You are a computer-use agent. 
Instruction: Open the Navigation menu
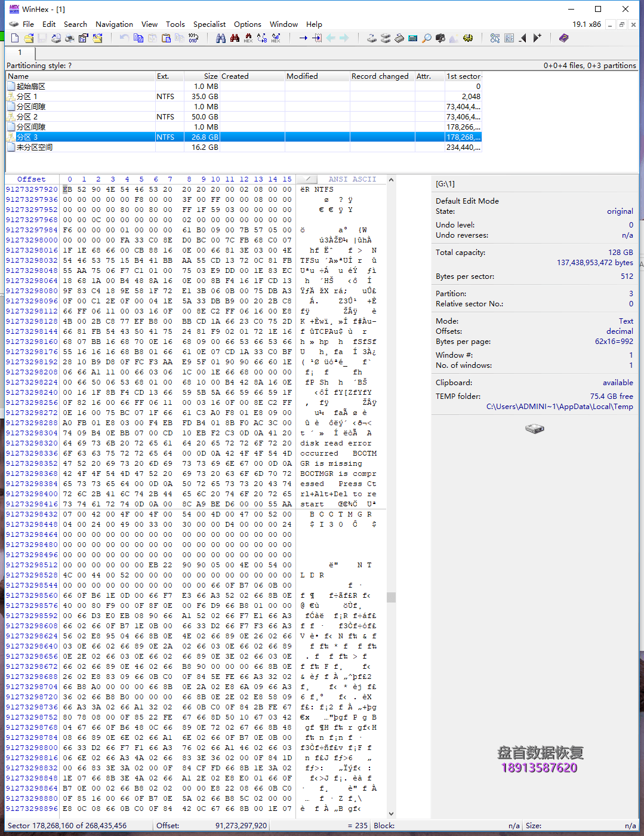click(114, 24)
